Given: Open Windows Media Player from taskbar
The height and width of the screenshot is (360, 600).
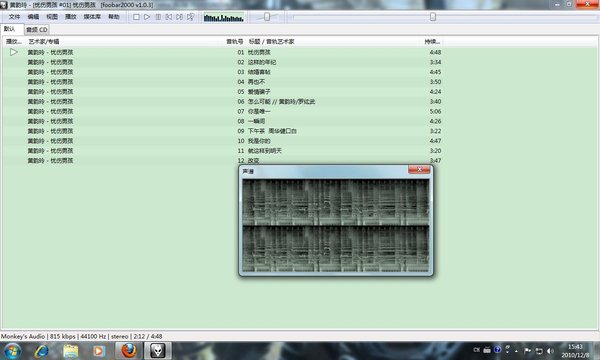Looking at the screenshot, I should (99, 351).
